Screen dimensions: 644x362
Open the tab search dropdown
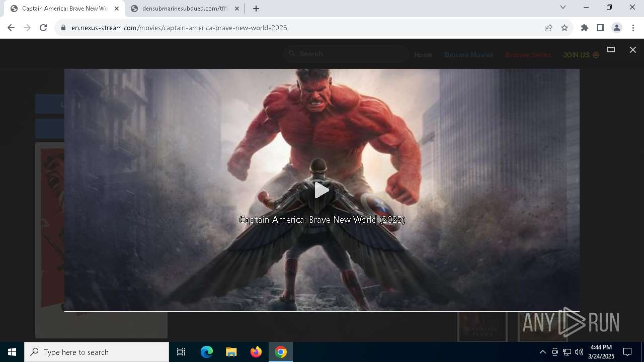tap(563, 8)
